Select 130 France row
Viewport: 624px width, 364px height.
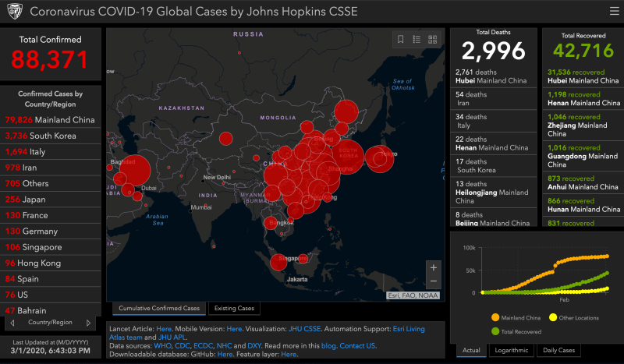tap(51, 215)
